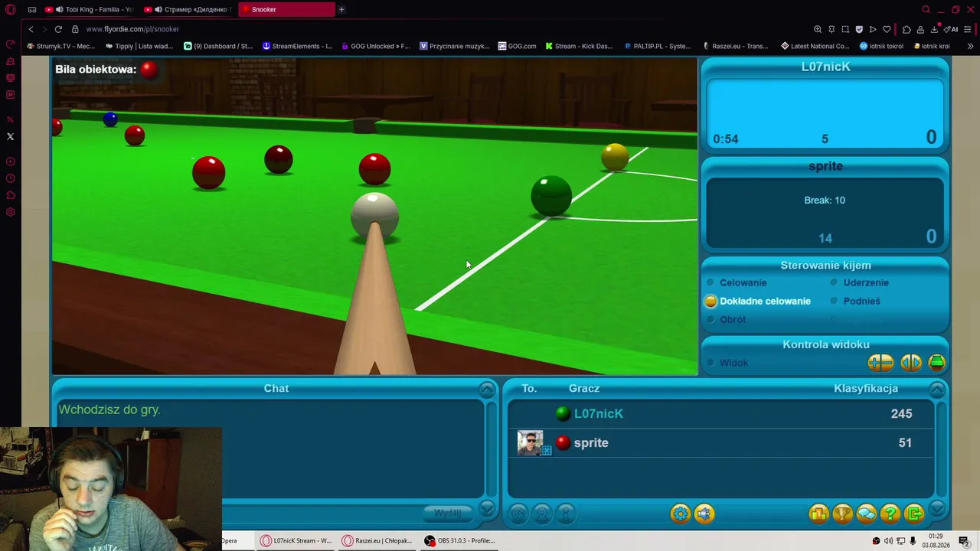
Task: Select the Widok view mode
Action: coord(727,363)
